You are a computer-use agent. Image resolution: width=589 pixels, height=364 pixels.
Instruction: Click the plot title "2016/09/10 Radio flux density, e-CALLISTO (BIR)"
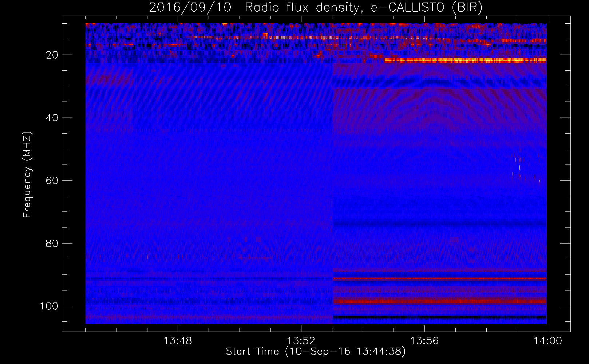pyautogui.click(x=316, y=8)
